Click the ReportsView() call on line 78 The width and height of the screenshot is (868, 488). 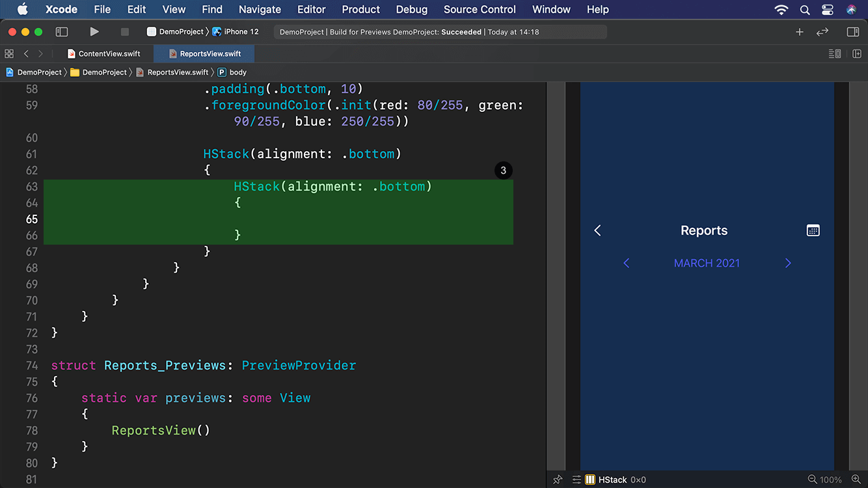(161, 430)
